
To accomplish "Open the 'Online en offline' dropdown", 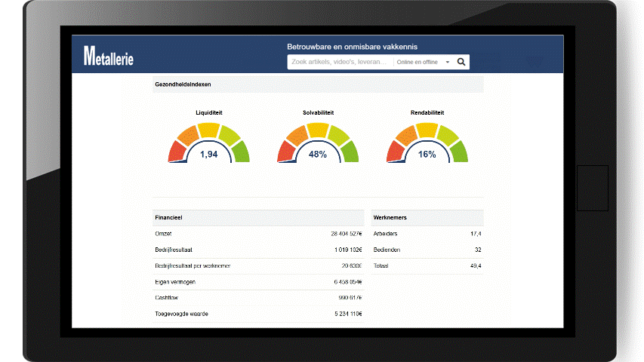I will point(423,62).
